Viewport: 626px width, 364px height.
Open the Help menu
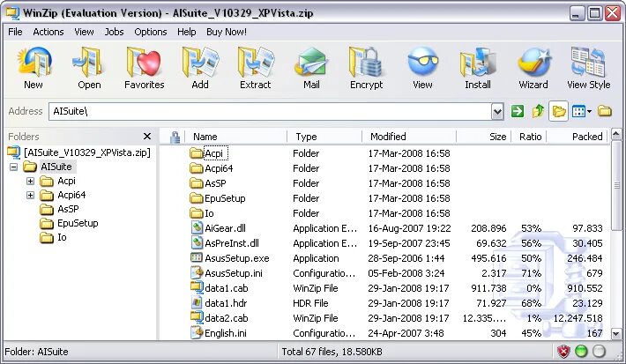coord(186,32)
